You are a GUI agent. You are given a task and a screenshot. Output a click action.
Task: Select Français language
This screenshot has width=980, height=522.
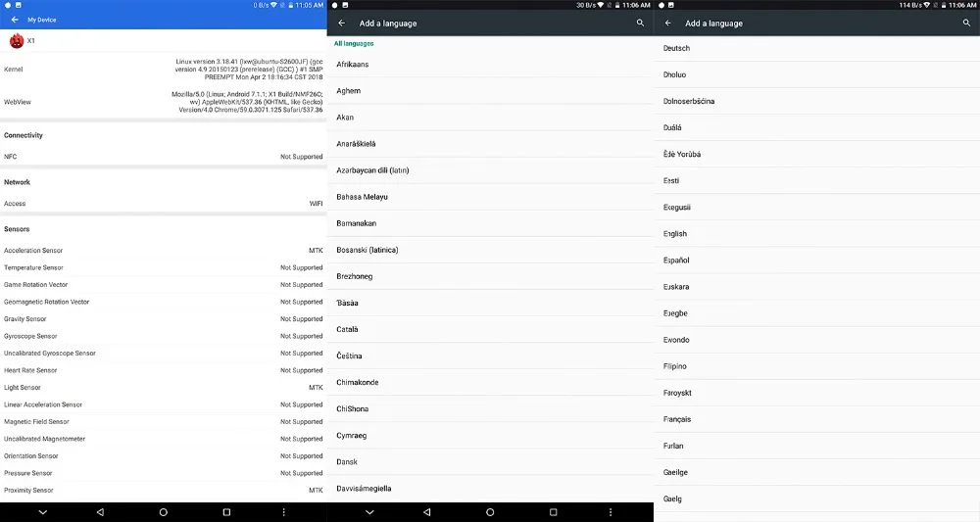[x=817, y=419]
